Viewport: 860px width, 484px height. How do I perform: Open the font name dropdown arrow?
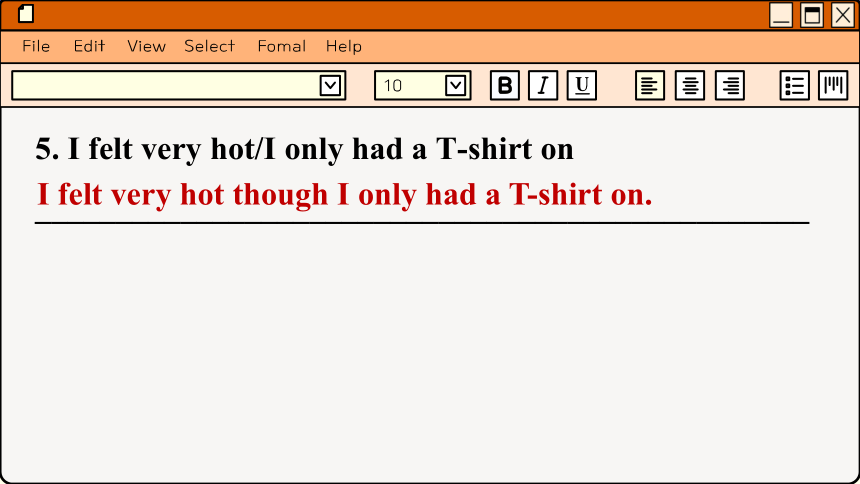click(330, 86)
